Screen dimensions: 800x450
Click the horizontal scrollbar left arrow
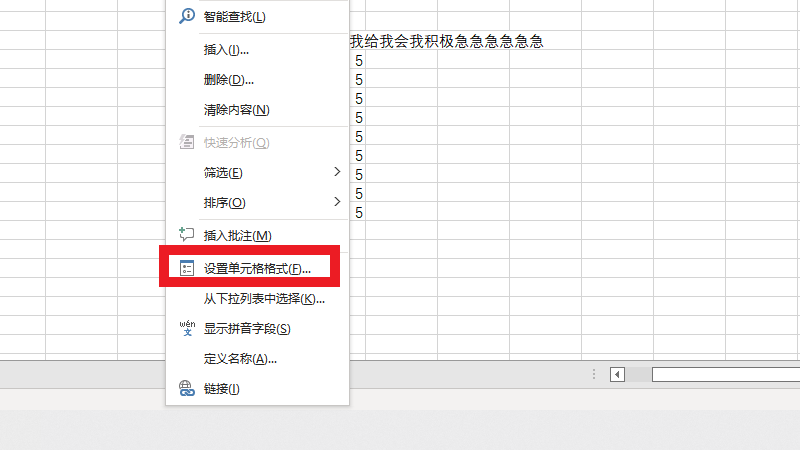coord(617,374)
